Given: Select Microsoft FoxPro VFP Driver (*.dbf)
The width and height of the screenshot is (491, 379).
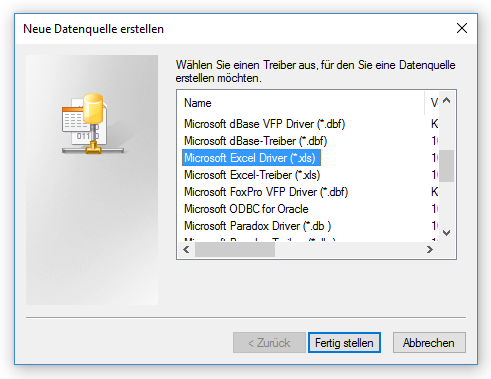Looking at the screenshot, I should [266, 192].
